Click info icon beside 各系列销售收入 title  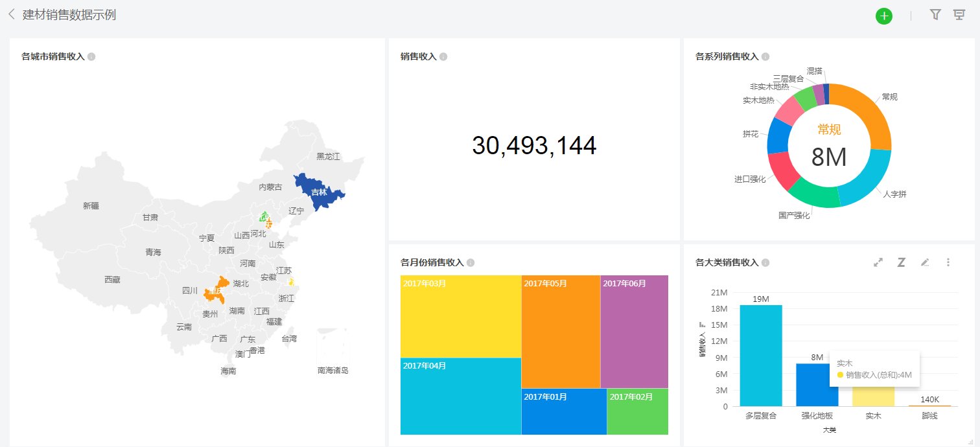[766, 56]
